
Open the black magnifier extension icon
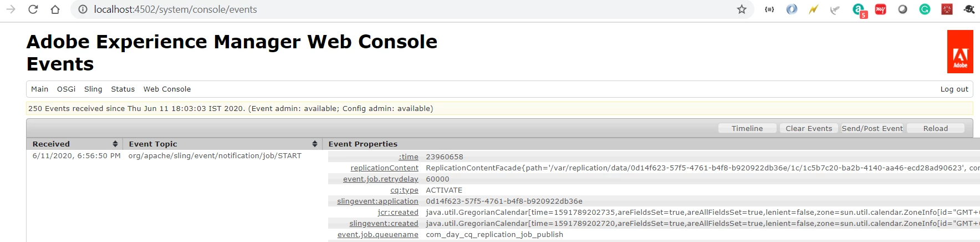(x=969, y=9)
